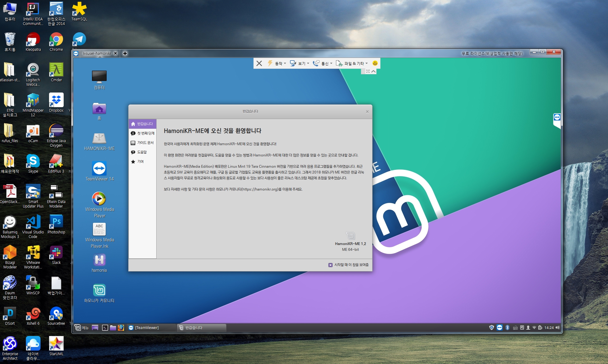Add a new TeamViewer session tab
This screenshot has width=608, height=364.
pos(125,53)
